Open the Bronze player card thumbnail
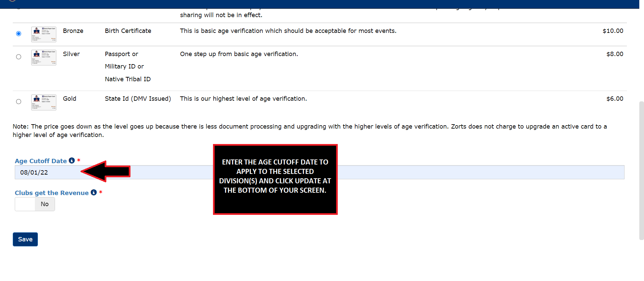 click(x=44, y=34)
